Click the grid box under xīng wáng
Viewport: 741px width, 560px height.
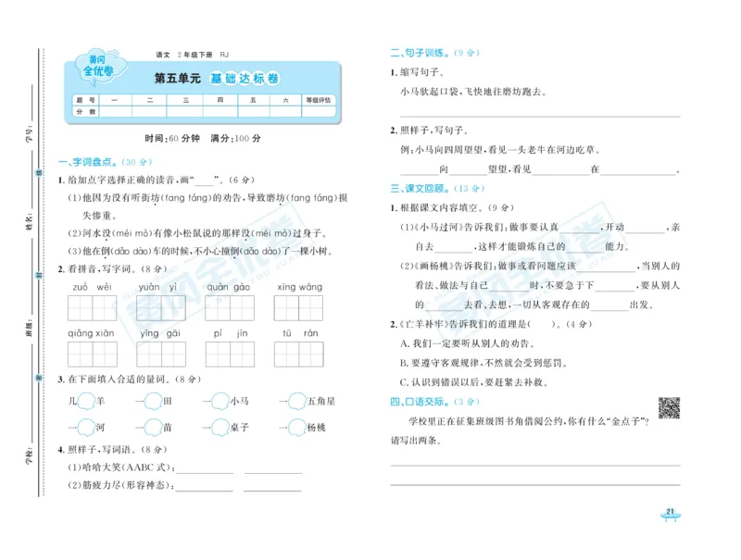296,307
